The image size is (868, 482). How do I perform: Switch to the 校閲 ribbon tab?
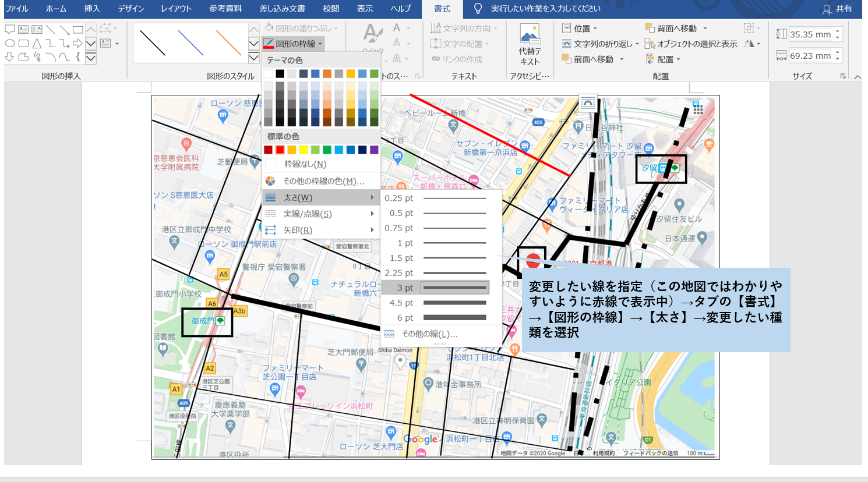coord(330,9)
